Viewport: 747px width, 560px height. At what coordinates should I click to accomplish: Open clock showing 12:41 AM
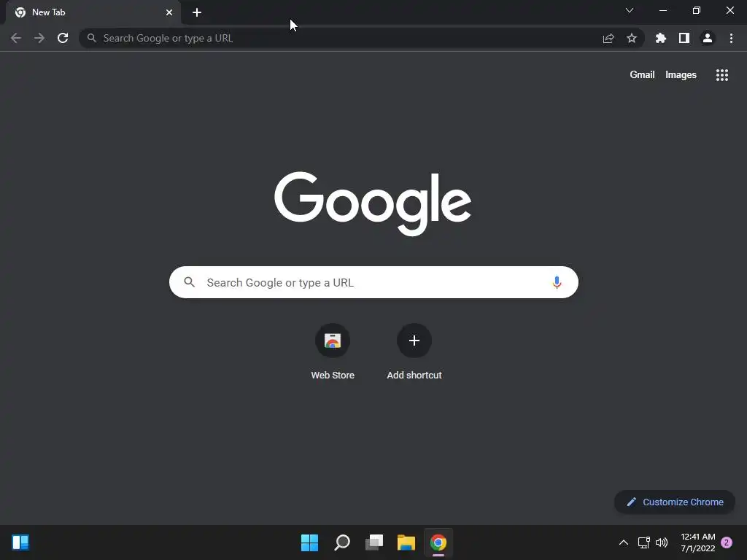click(698, 542)
